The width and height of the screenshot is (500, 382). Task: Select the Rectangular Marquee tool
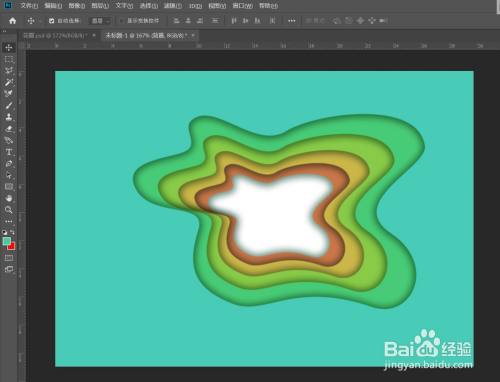[9, 59]
